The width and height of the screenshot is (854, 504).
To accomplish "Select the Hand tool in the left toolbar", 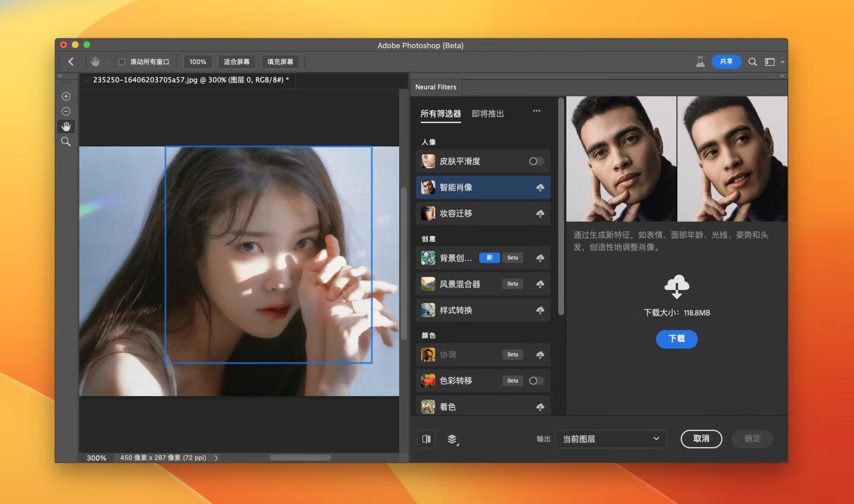I will 66,126.
